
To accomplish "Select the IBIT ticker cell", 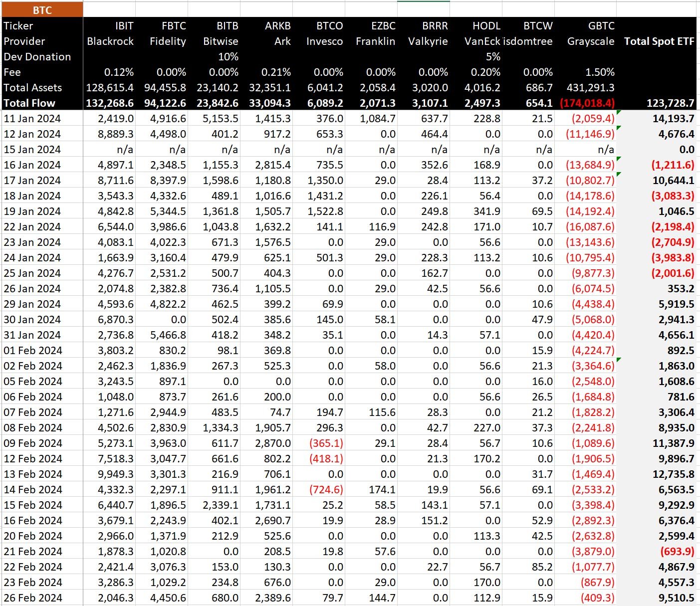I will coord(124,26).
